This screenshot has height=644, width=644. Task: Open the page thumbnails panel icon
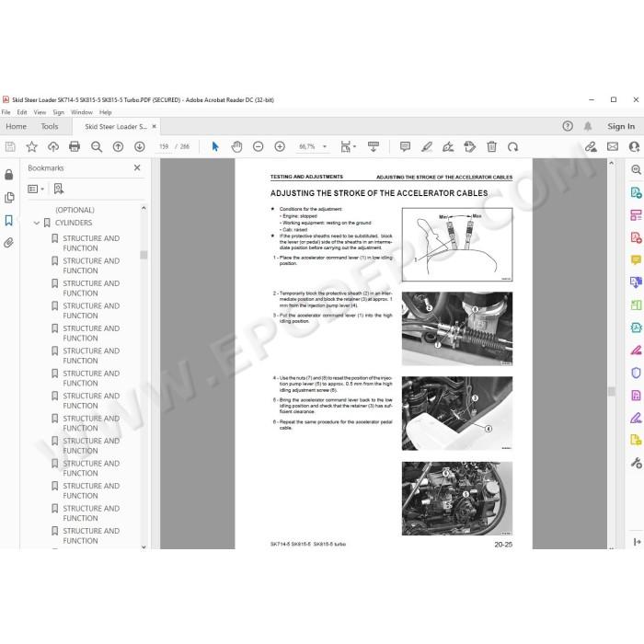point(8,198)
